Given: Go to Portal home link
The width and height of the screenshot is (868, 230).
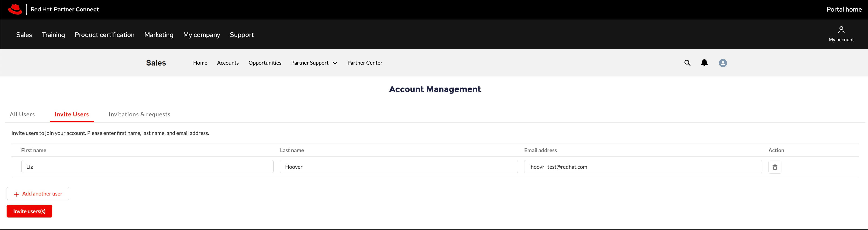Looking at the screenshot, I should click(844, 10).
